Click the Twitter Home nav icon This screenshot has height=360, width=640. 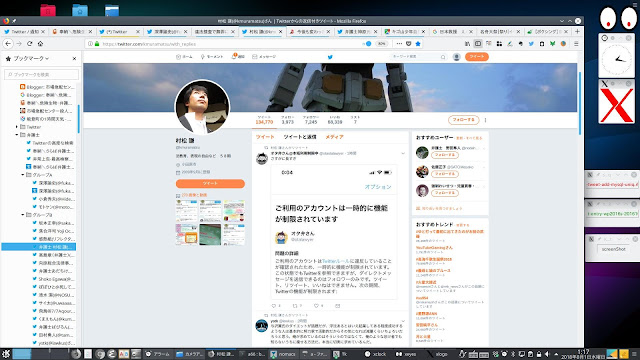pyautogui.click(x=178, y=57)
